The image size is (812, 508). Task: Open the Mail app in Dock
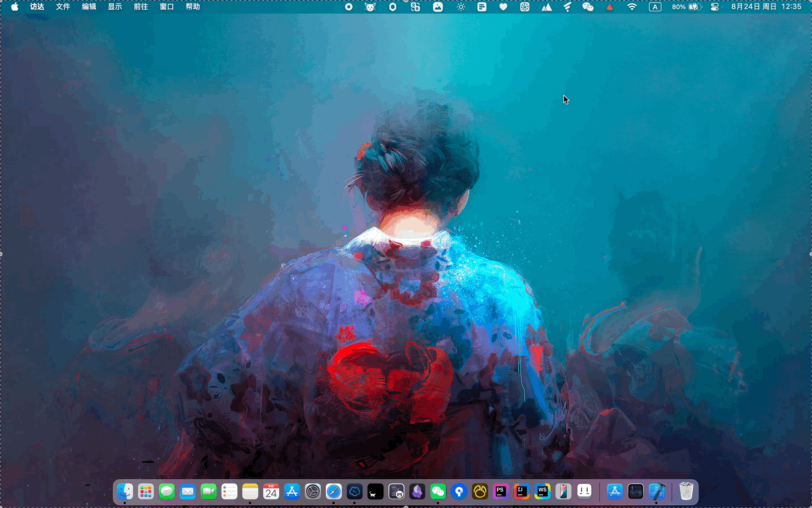click(x=188, y=492)
